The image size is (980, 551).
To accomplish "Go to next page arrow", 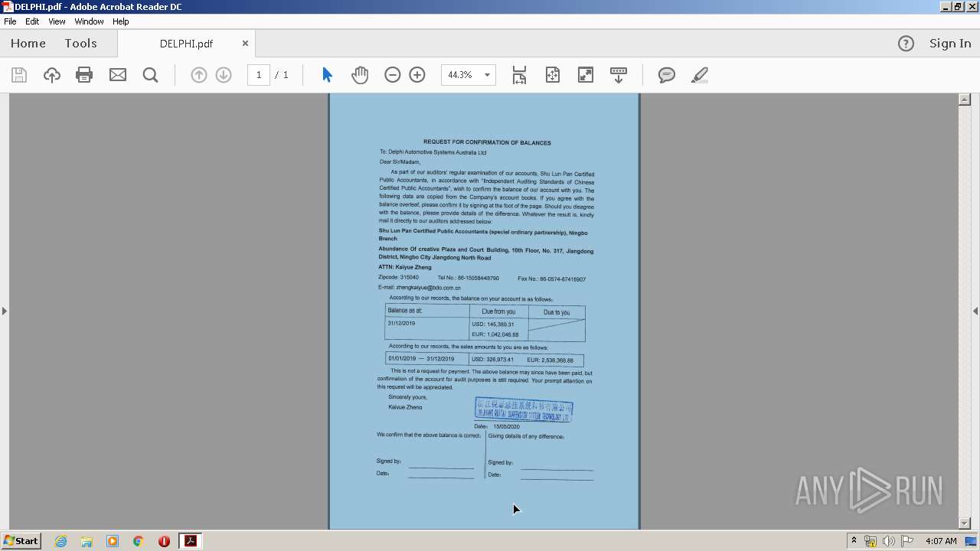I will [224, 75].
